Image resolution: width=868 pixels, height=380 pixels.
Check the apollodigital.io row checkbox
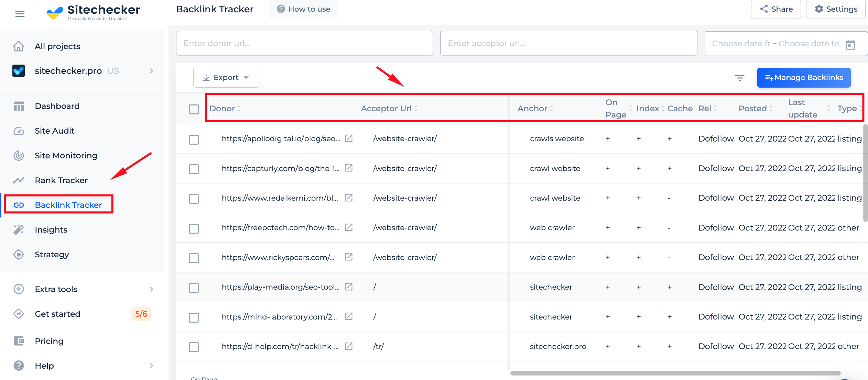pos(194,139)
